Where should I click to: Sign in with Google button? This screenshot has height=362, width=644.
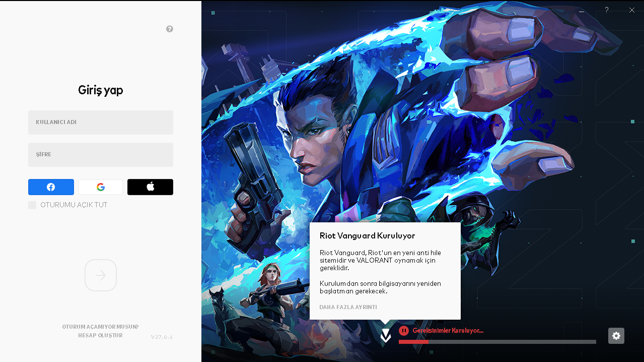click(101, 187)
